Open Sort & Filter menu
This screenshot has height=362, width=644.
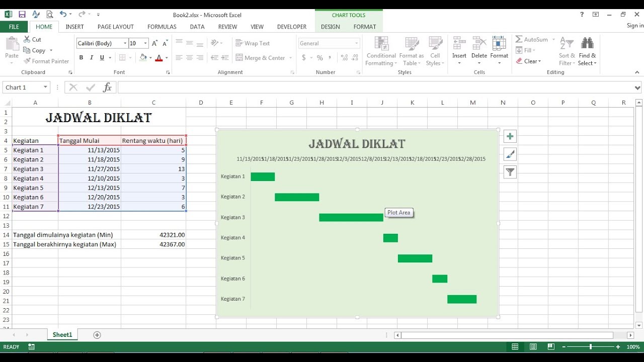[x=567, y=51]
